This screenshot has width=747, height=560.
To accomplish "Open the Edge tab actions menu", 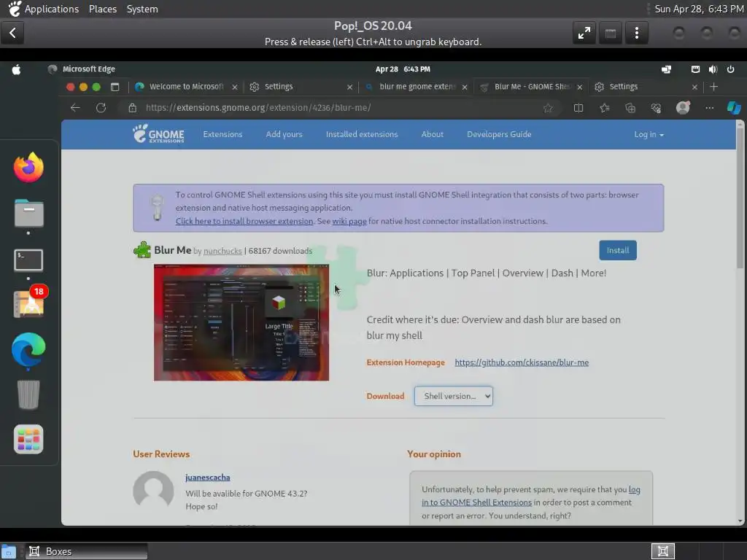I will click(x=115, y=87).
